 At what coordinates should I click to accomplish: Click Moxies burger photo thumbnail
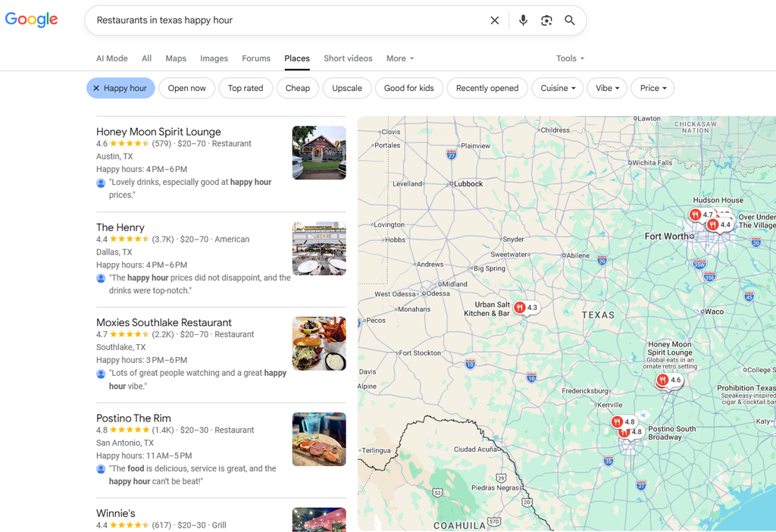point(319,343)
